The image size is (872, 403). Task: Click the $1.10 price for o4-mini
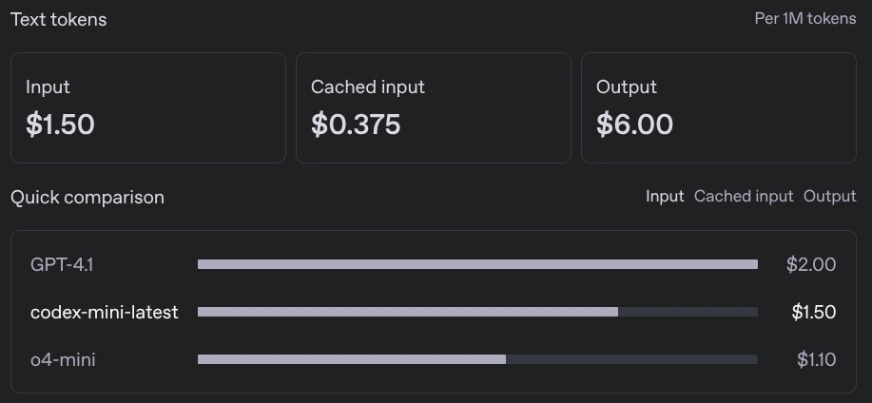click(816, 359)
